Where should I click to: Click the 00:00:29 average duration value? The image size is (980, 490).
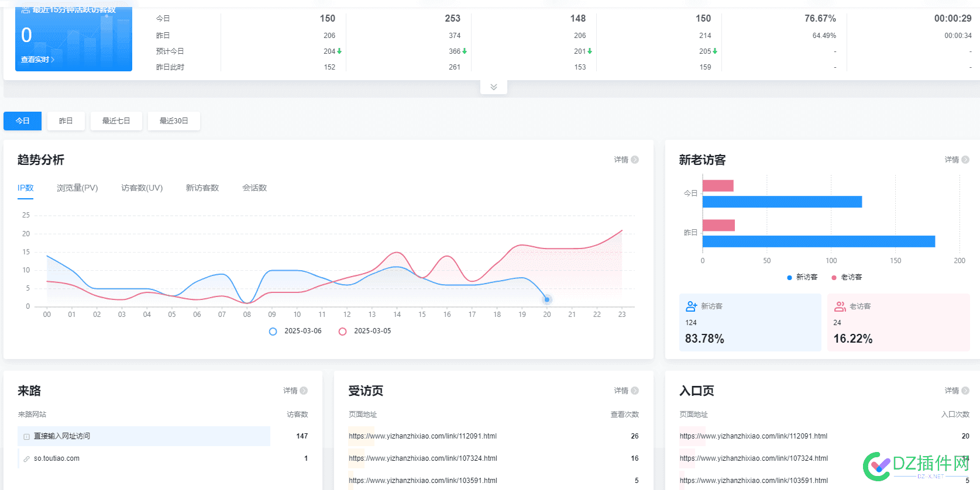pos(953,19)
